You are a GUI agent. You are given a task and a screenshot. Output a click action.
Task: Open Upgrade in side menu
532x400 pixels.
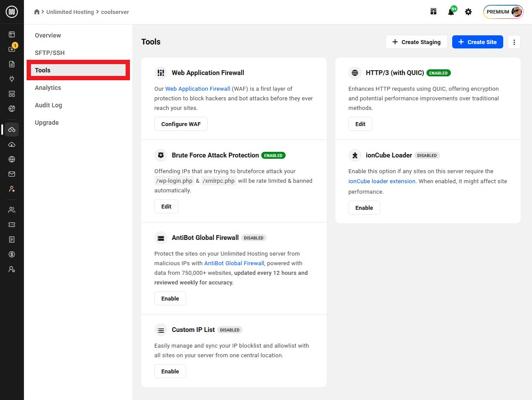point(47,123)
